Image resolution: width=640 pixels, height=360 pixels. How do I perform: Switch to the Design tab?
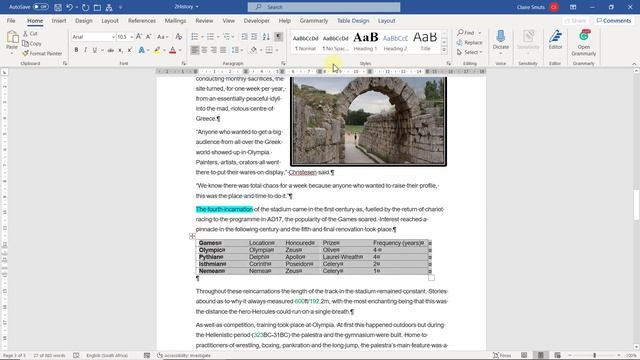pos(84,20)
